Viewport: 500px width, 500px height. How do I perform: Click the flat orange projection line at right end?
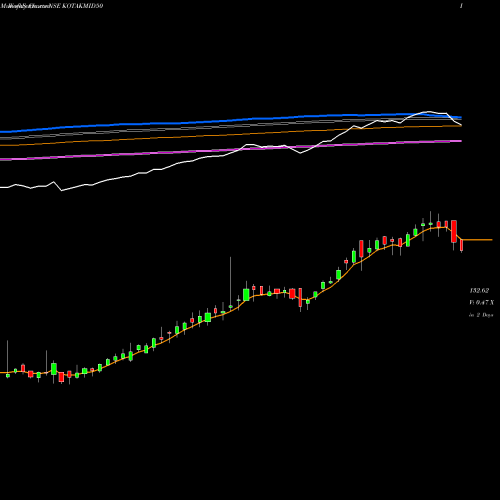[x=477, y=240]
